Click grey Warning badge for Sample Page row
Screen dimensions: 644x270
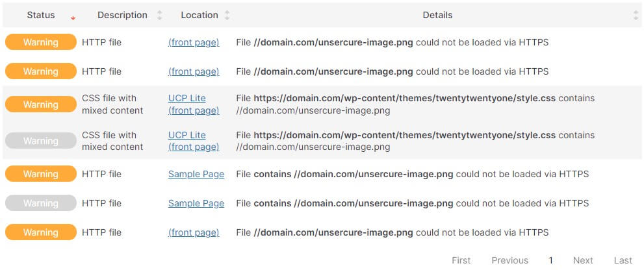[x=41, y=203]
